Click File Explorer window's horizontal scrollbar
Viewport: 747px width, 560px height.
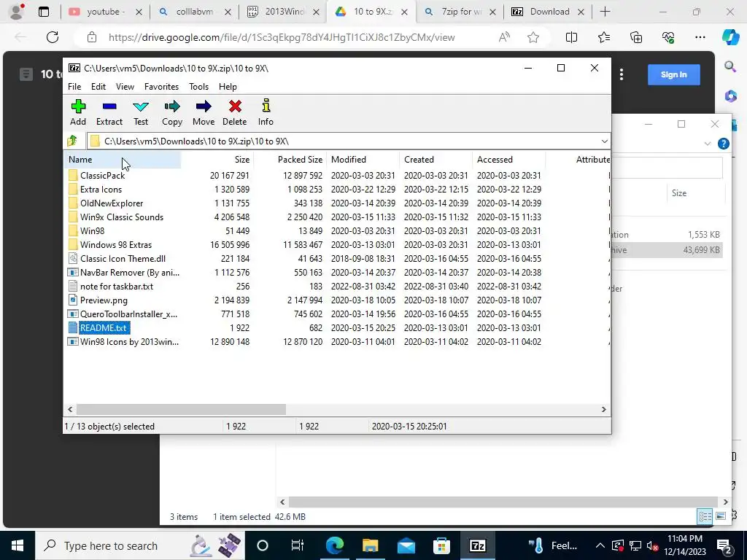[503, 502]
